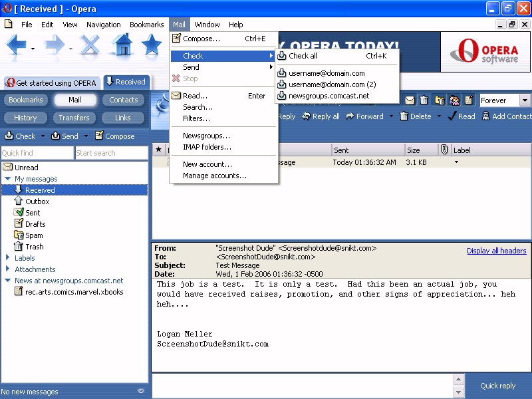Click the spam folder icon in mail toolbar
The image size is (532, 399).
(440, 100)
